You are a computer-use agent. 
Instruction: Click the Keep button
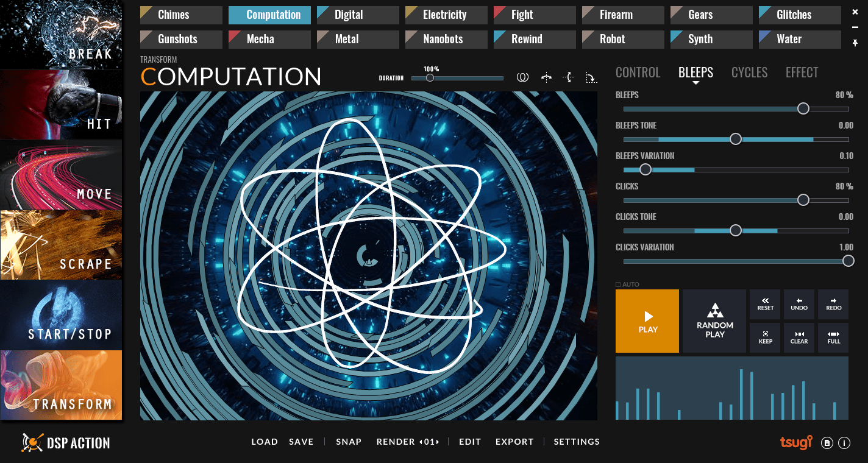pyautogui.click(x=766, y=338)
